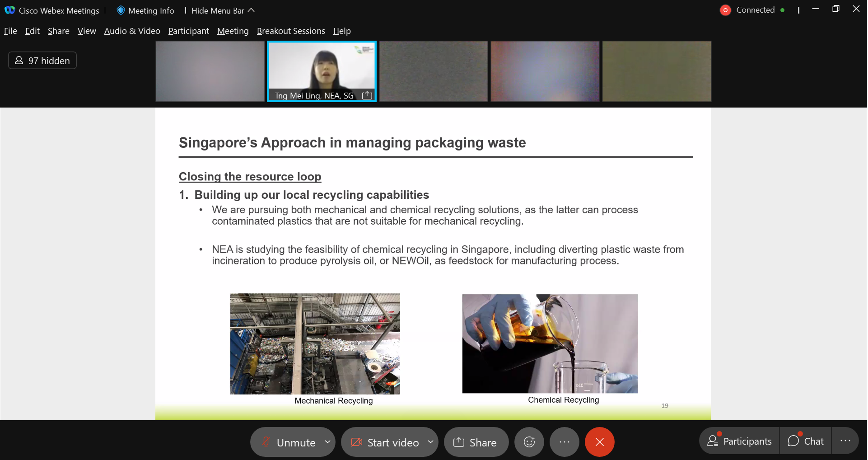The height and width of the screenshot is (460, 868).
Task: Select Tng Mei Ling's video thumbnail
Action: point(321,68)
